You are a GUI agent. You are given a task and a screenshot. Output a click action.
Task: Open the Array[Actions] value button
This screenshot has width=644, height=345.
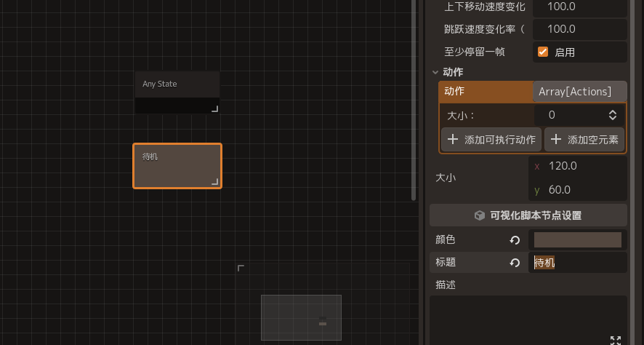(579, 91)
